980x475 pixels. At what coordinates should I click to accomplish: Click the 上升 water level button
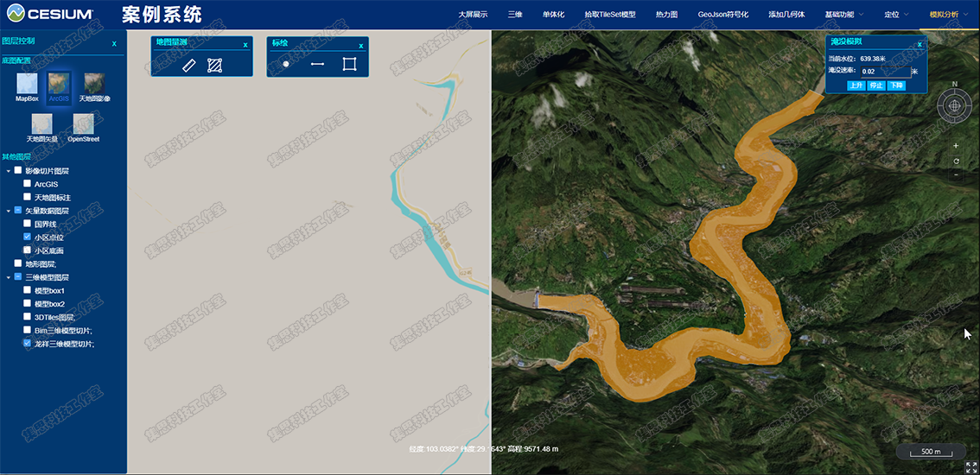(x=856, y=85)
